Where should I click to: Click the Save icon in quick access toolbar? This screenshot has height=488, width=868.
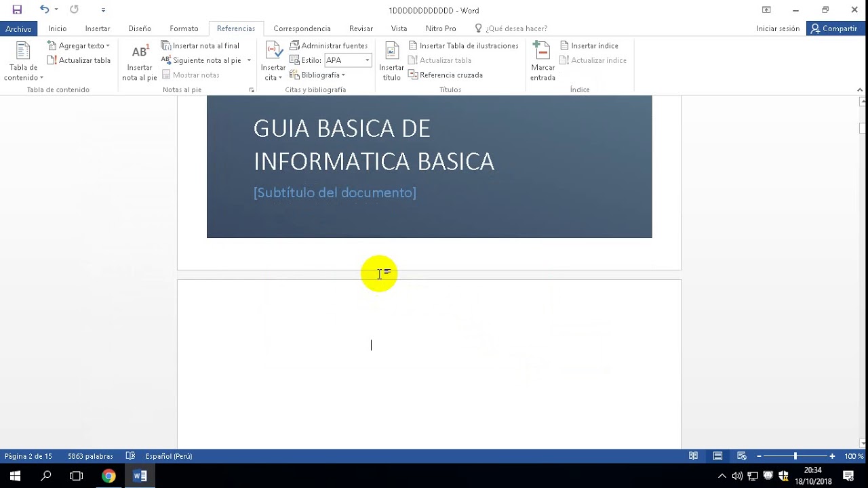17,9
